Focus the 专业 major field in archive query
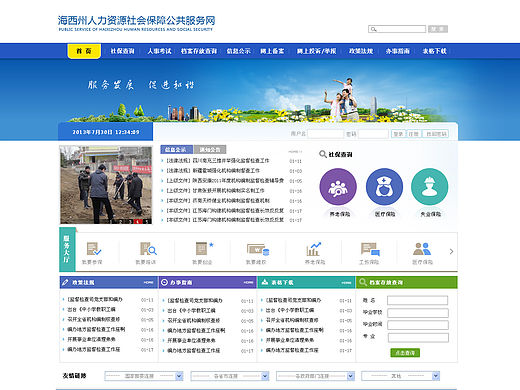This screenshot has height=390, width=520. (x=418, y=338)
